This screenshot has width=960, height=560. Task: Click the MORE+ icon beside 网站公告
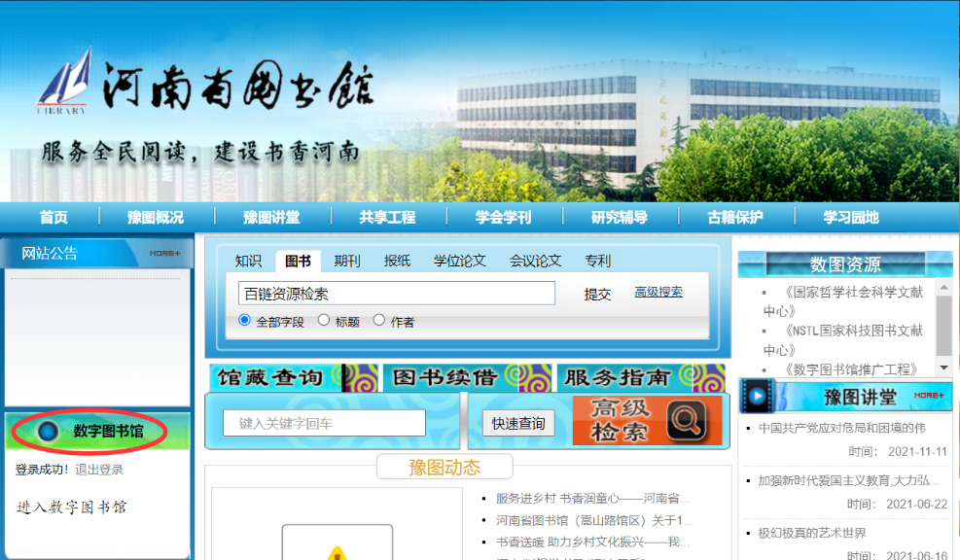tap(164, 254)
